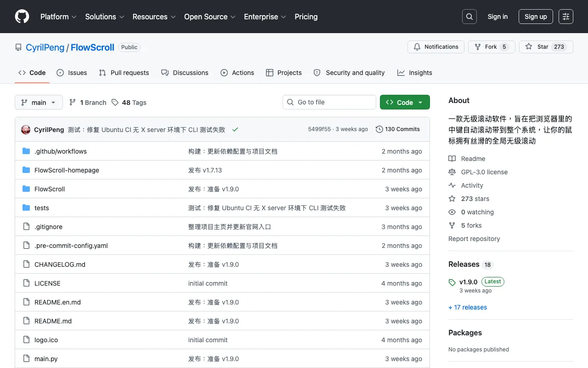Switch to the Discussions tab

185,73
